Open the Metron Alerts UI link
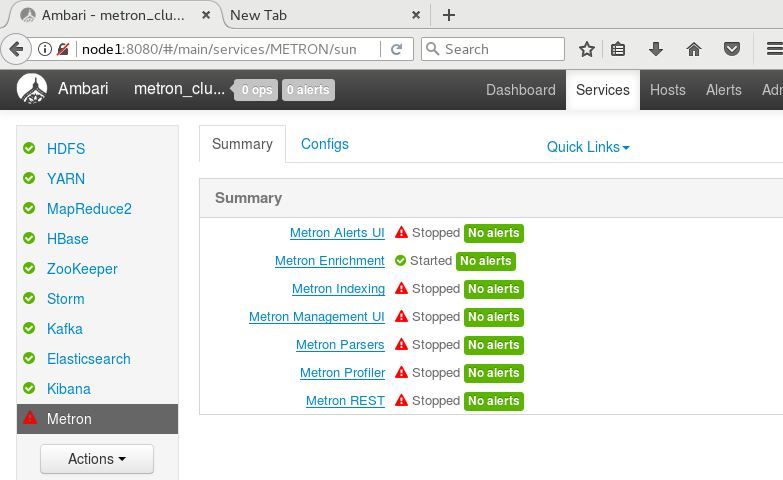783x480 pixels. (337, 233)
